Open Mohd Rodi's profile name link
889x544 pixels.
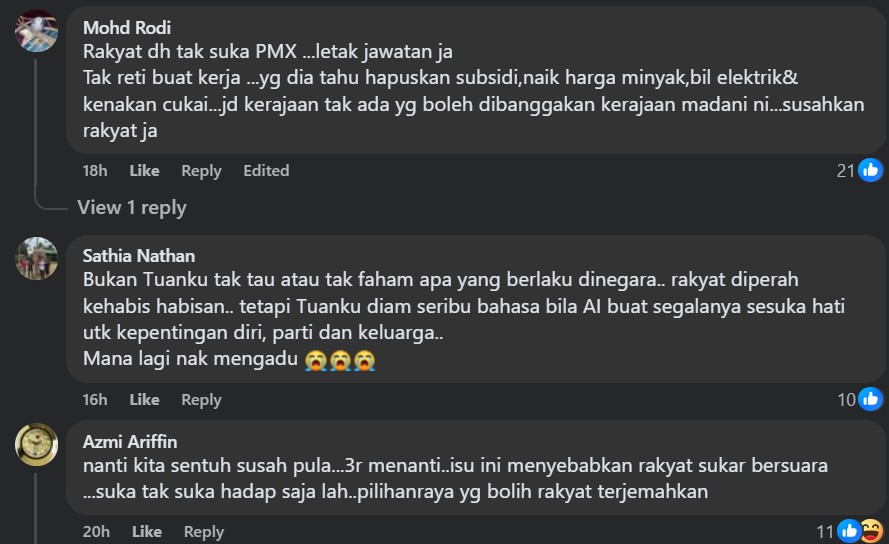[x=127, y=27]
